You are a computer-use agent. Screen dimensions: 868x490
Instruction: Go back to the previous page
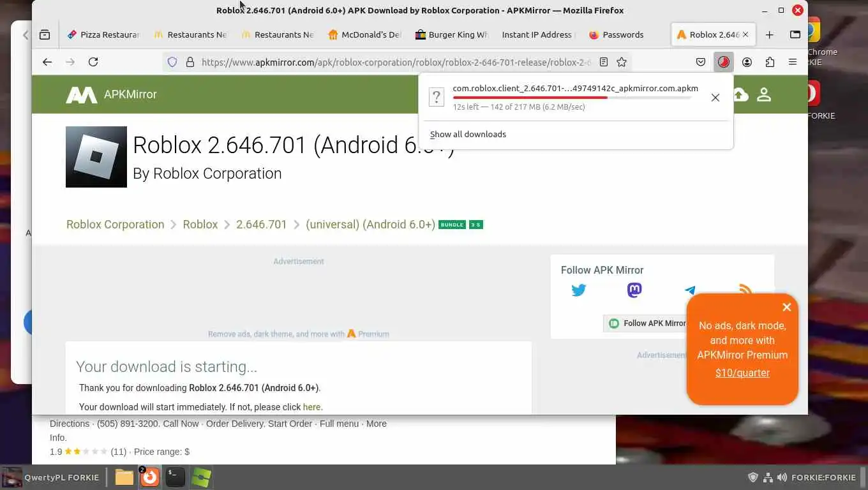point(47,62)
